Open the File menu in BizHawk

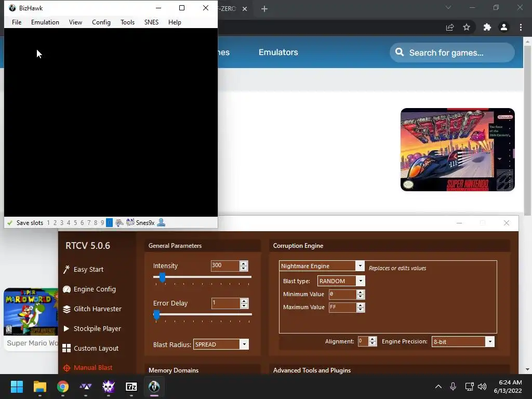(x=17, y=22)
